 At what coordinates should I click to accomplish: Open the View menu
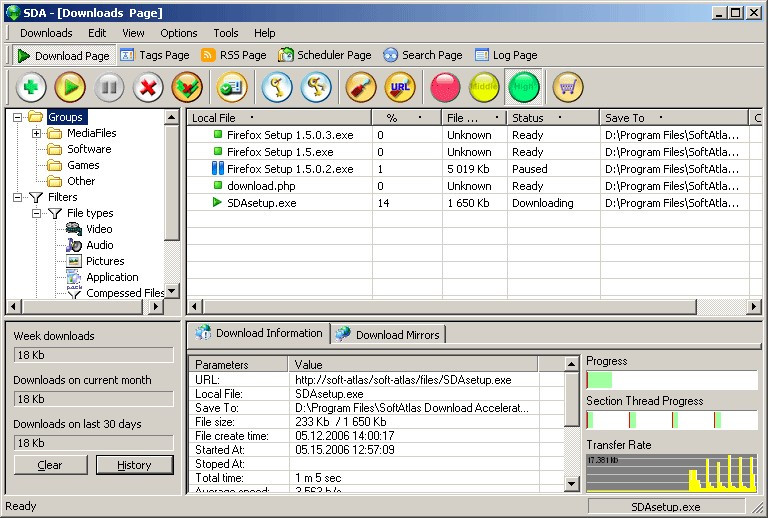pos(133,33)
